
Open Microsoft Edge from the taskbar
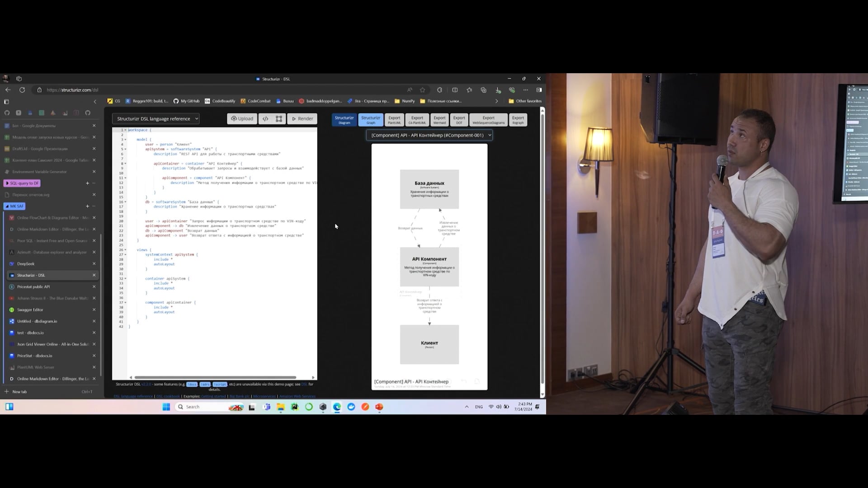pos(337,407)
